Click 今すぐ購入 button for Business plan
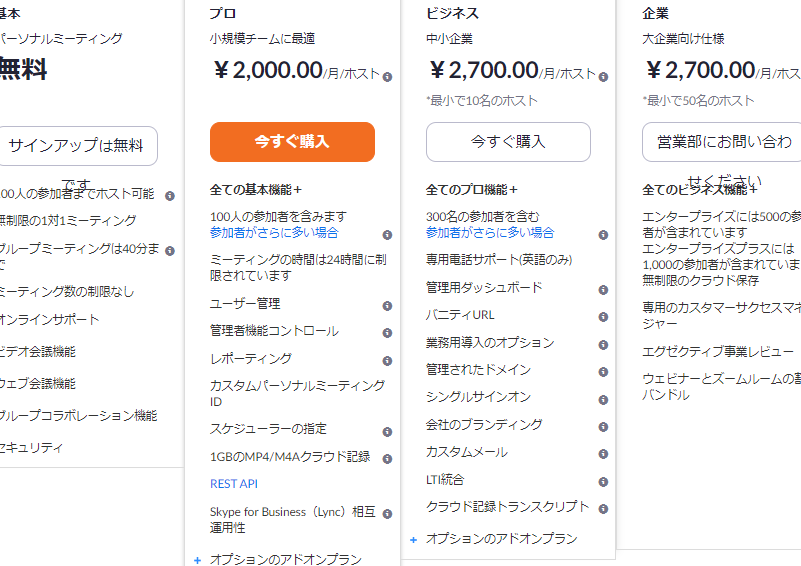801x566 pixels. 508,142
